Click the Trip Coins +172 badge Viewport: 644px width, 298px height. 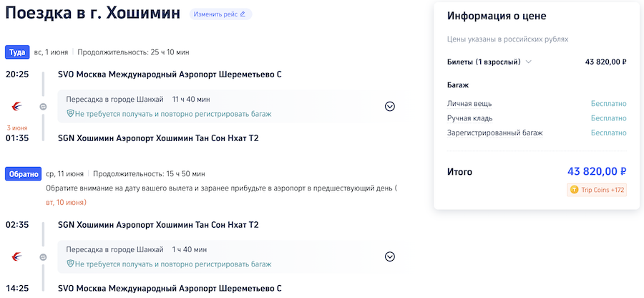pos(597,190)
